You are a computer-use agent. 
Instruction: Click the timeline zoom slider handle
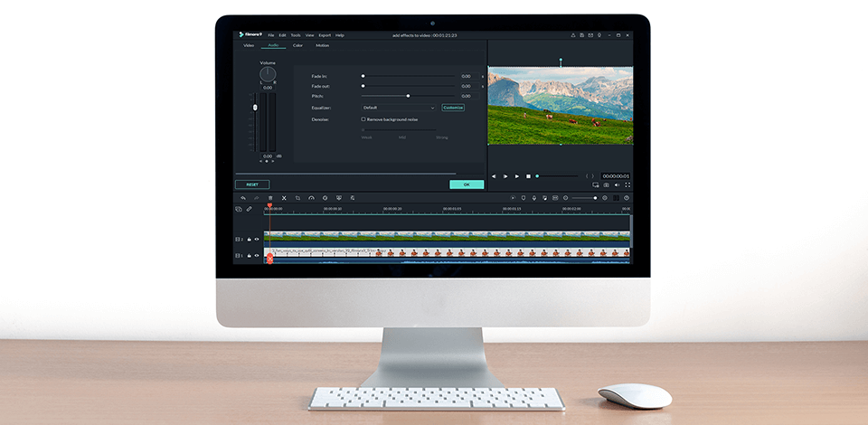(595, 197)
